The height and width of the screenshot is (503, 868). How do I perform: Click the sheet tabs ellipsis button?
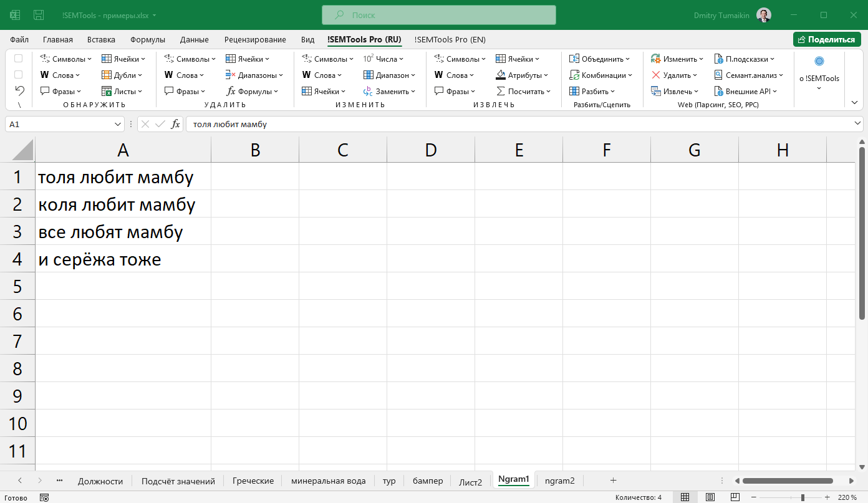click(x=60, y=480)
